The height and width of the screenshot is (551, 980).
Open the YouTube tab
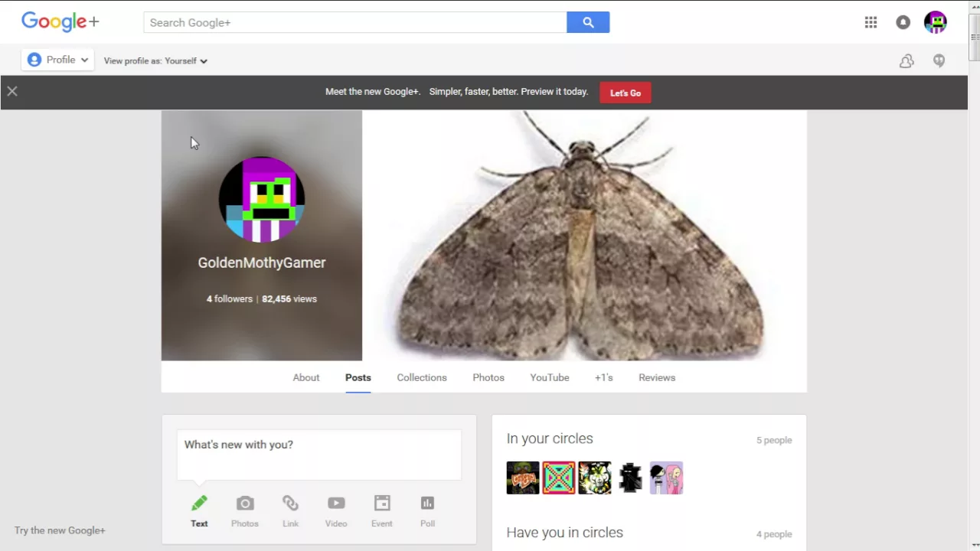[x=550, y=377]
